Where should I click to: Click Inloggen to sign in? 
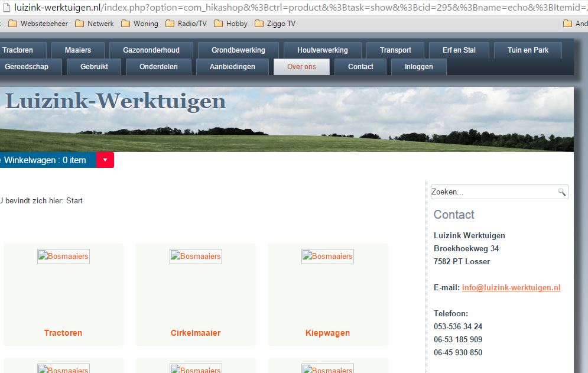(419, 67)
